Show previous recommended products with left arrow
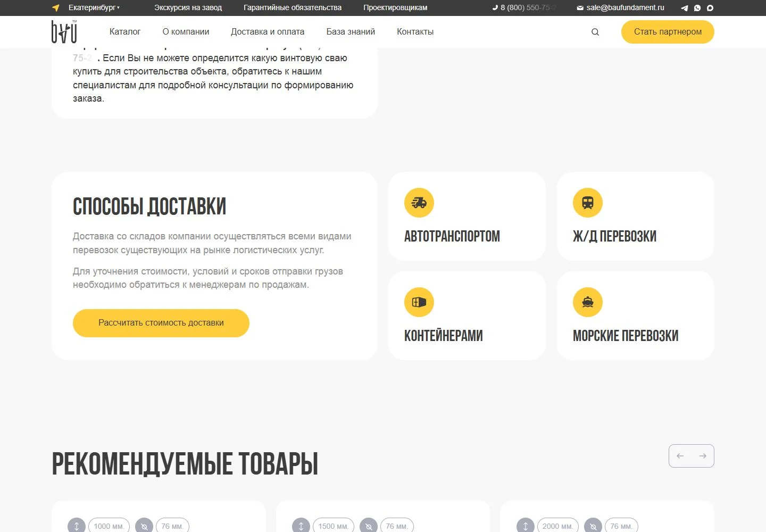The height and width of the screenshot is (532, 766). pyautogui.click(x=680, y=456)
